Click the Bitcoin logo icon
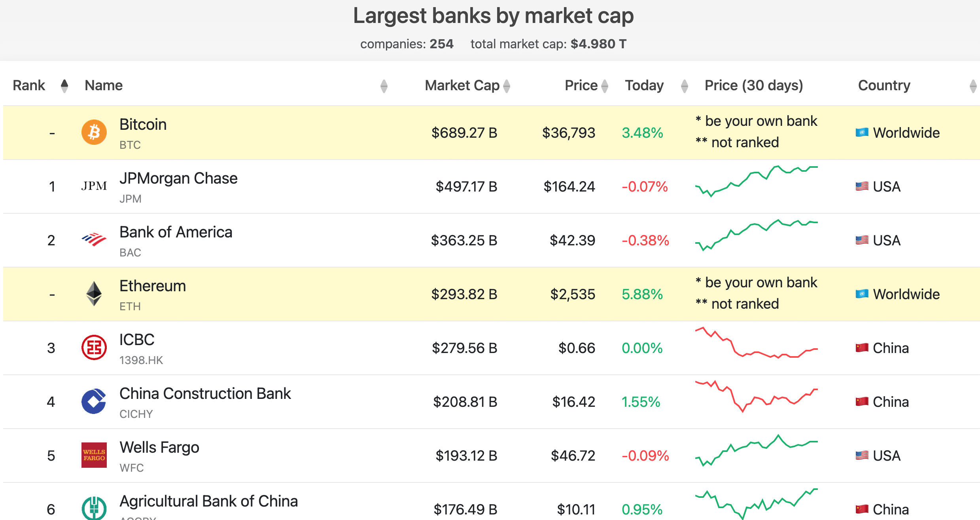The image size is (980, 520). click(x=94, y=132)
